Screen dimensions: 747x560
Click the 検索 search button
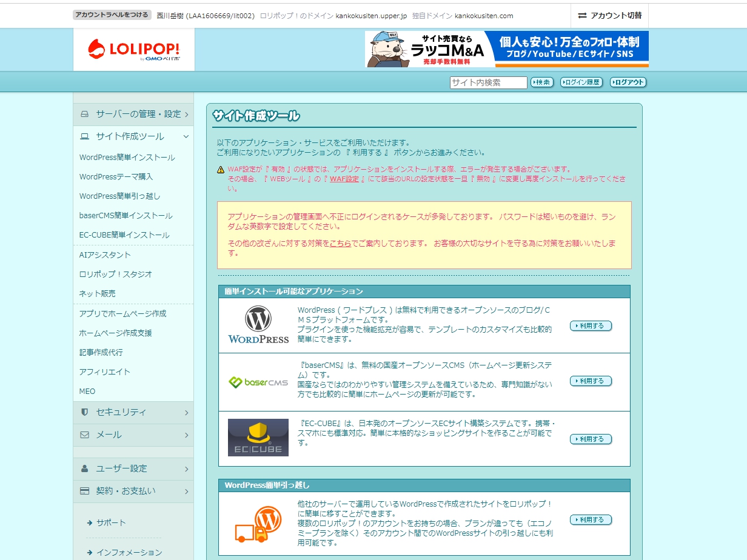(542, 82)
